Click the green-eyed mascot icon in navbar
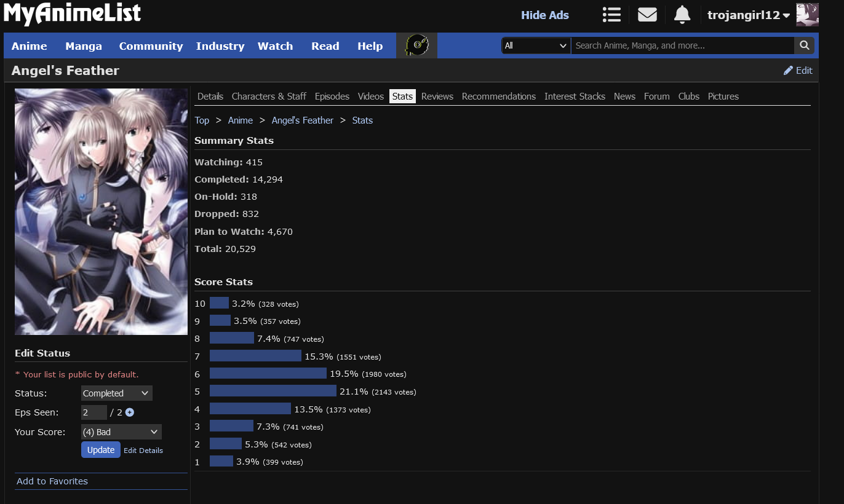This screenshot has width=844, height=504. pos(416,45)
